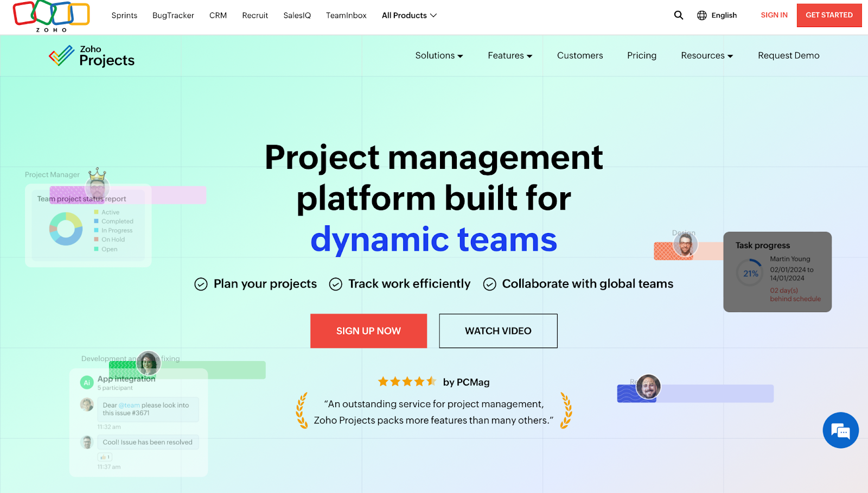Screen dimensions: 868x493
Task: Open the search icon in the top bar
Action: (x=678, y=15)
